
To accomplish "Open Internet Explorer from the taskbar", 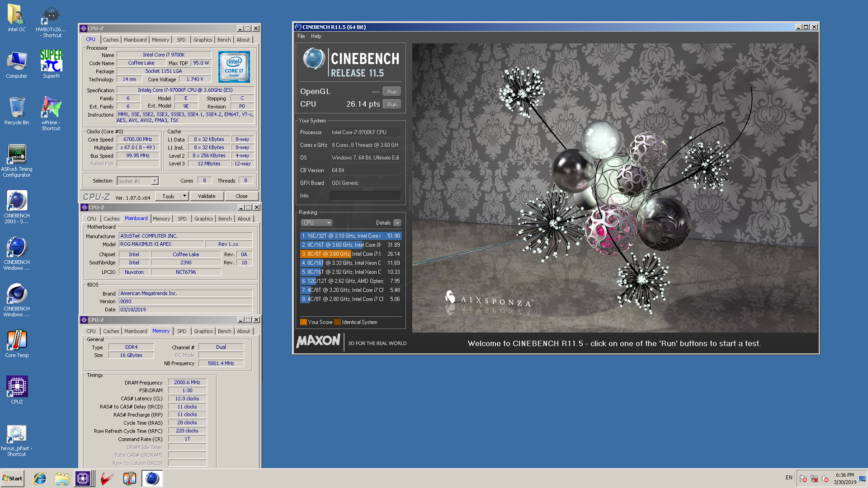I will pos(40,479).
